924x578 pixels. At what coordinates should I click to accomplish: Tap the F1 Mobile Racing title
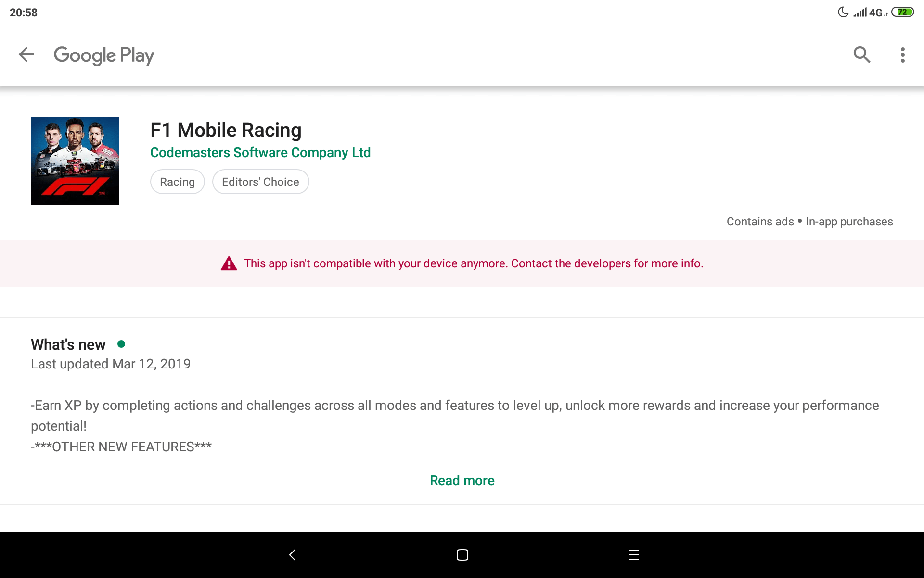226,130
